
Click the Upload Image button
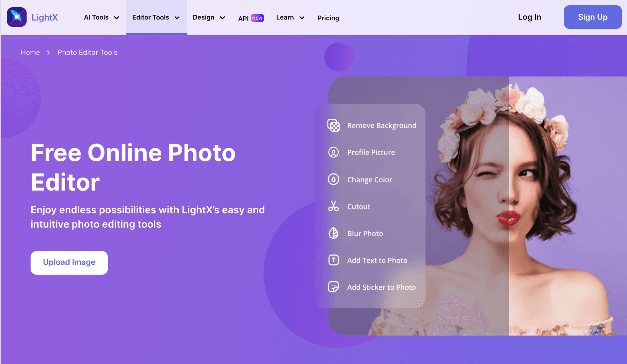69,263
